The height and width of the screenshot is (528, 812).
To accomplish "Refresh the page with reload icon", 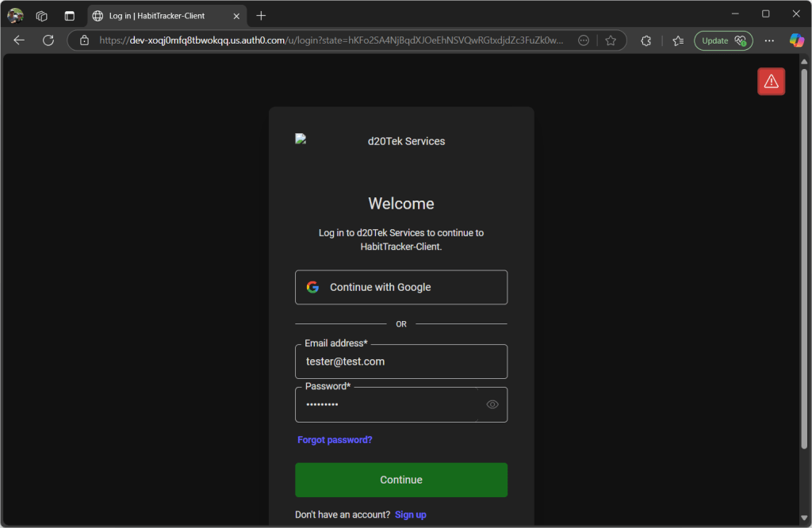I will click(48, 40).
